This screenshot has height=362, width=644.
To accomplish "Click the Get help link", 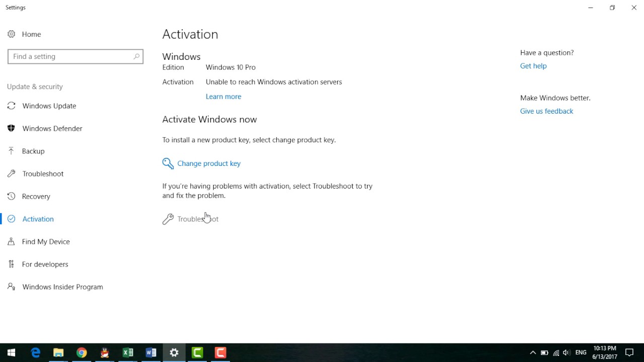I will tap(533, 66).
